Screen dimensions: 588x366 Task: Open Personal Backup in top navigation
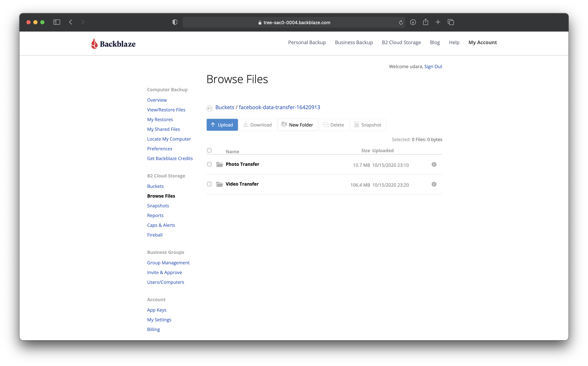307,42
